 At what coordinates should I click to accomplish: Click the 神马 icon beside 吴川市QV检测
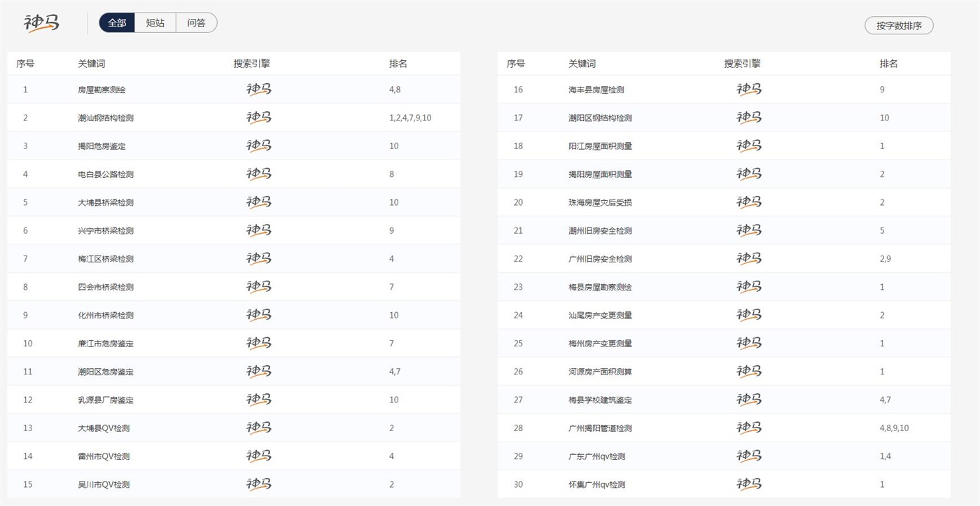tap(259, 484)
